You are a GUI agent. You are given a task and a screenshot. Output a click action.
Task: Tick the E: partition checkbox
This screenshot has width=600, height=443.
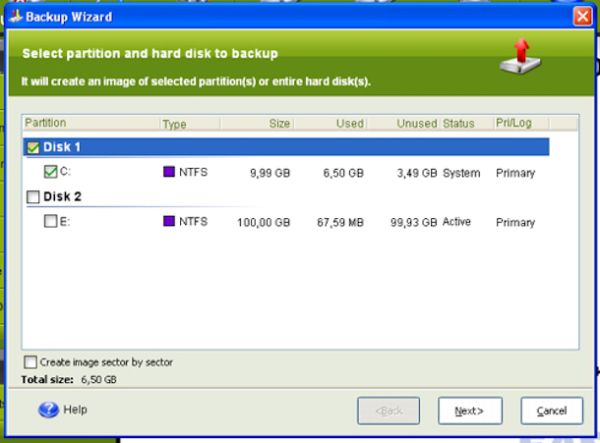51,222
